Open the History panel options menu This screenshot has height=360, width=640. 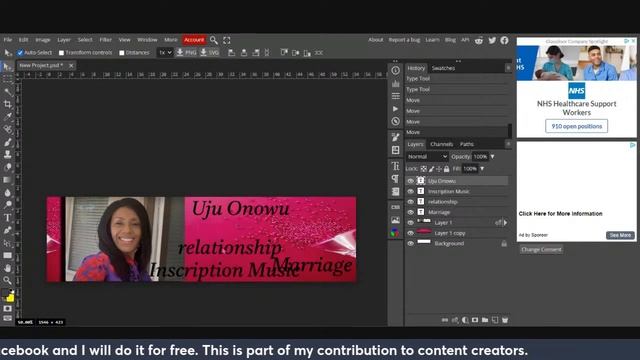pyautogui.click(x=508, y=68)
